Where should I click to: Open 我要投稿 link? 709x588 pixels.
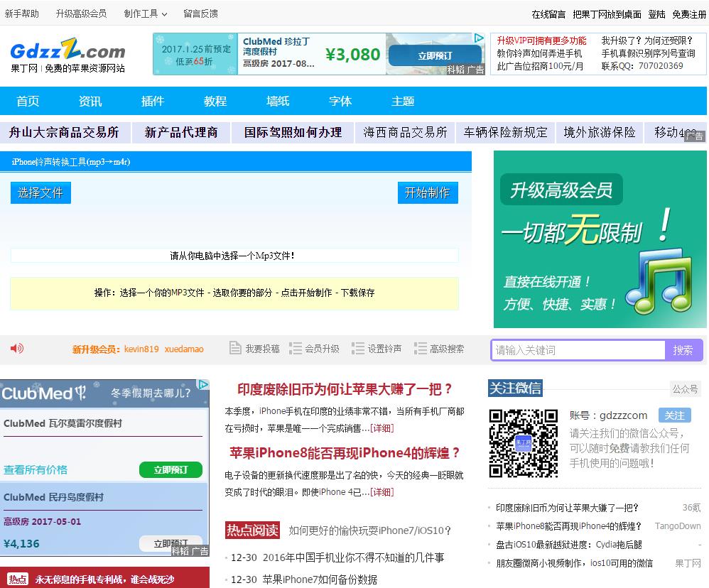(263, 349)
